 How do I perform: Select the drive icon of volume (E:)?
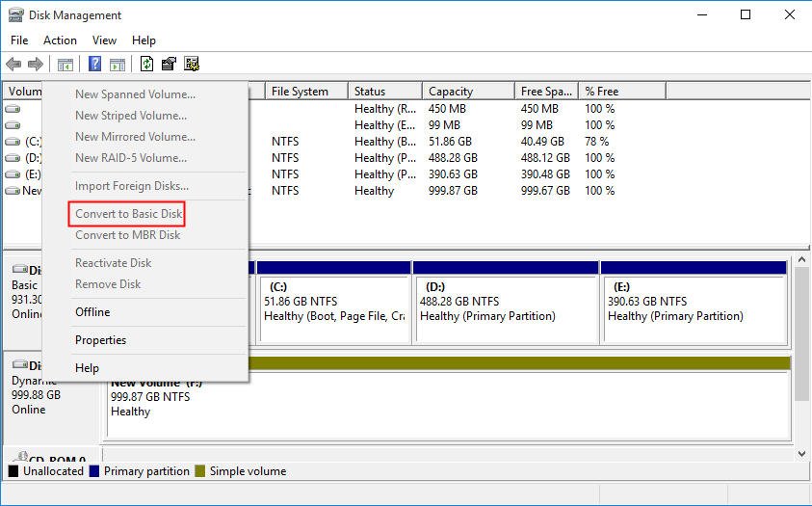(13, 174)
